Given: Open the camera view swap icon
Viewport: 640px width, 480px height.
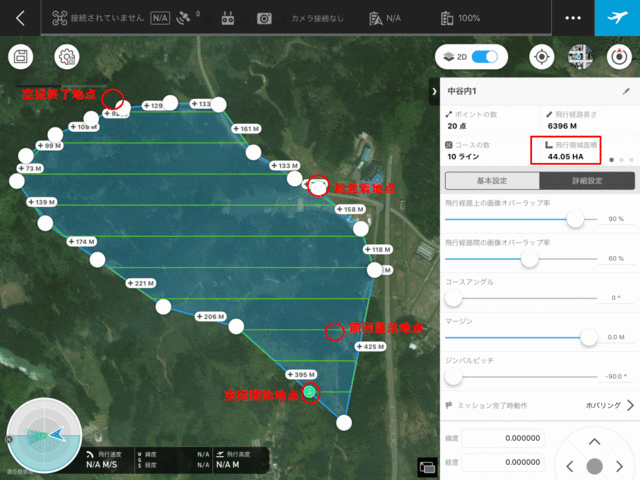Looking at the screenshot, I should click(x=427, y=467).
